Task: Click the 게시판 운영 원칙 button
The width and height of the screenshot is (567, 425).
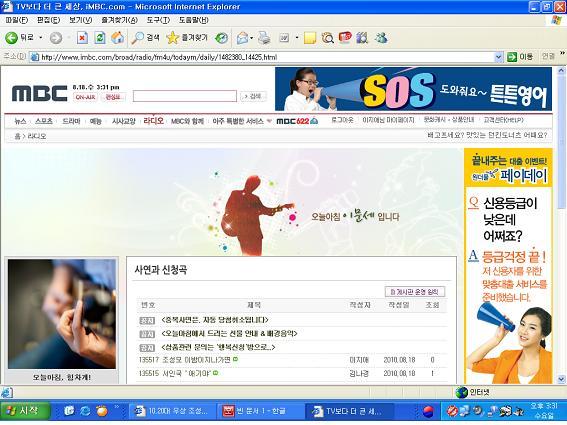Action: click(415, 292)
